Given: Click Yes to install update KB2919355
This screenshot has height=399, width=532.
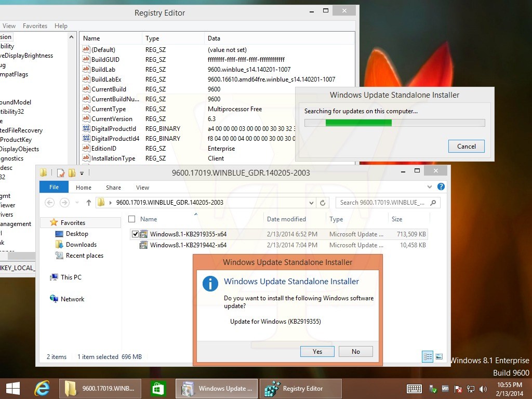Looking at the screenshot, I should pyautogui.click(x=317, y=351).
